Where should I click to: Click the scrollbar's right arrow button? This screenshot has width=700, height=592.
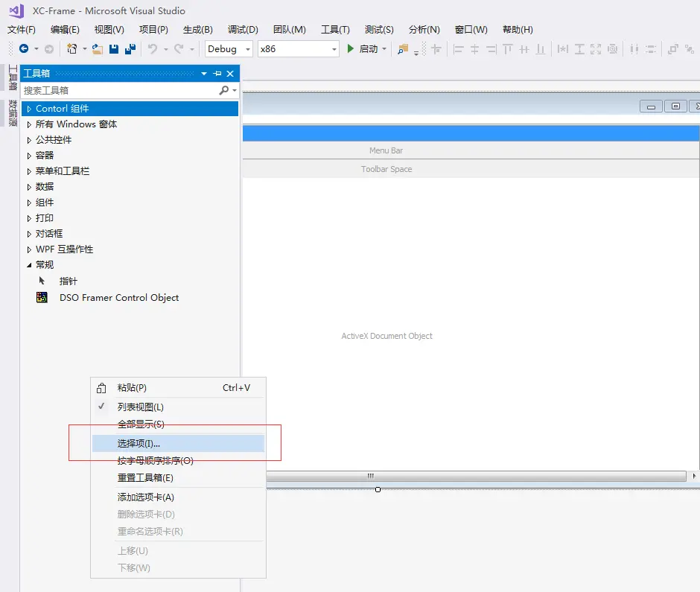pyautogui.click(x=694, y=476)
